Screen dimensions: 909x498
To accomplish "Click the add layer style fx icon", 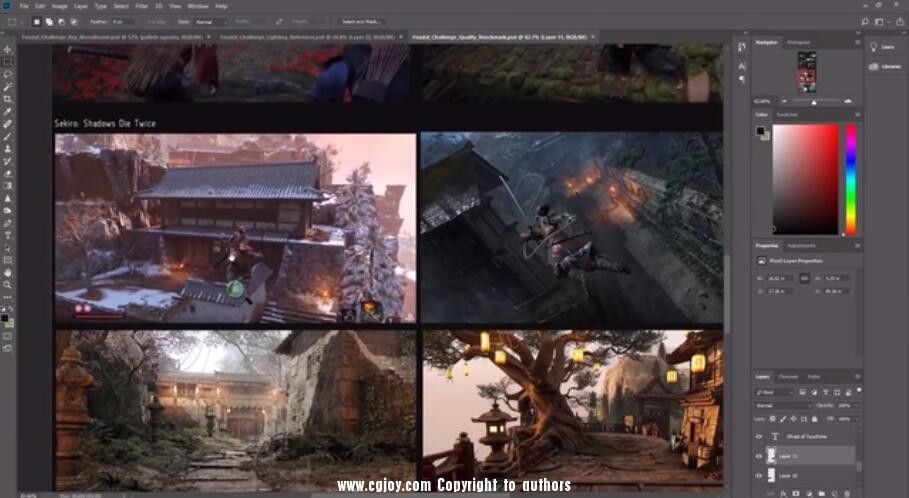I will (x=783, y=493).
